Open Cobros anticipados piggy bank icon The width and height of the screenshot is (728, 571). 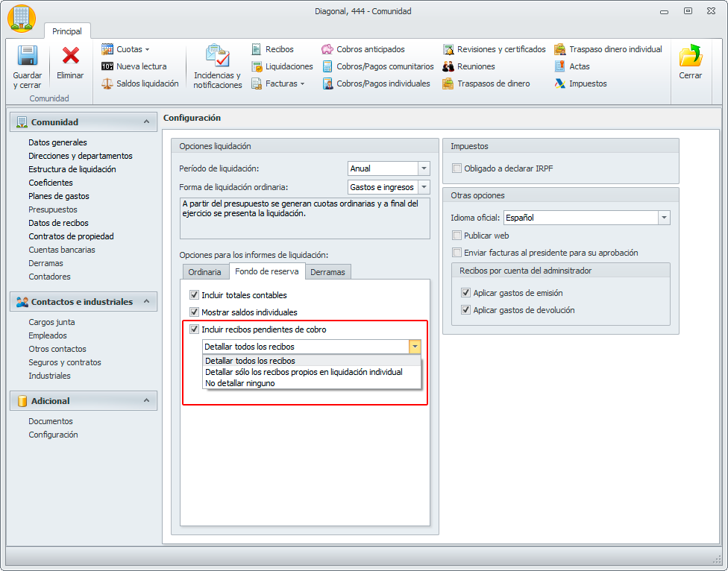[327, 49]
